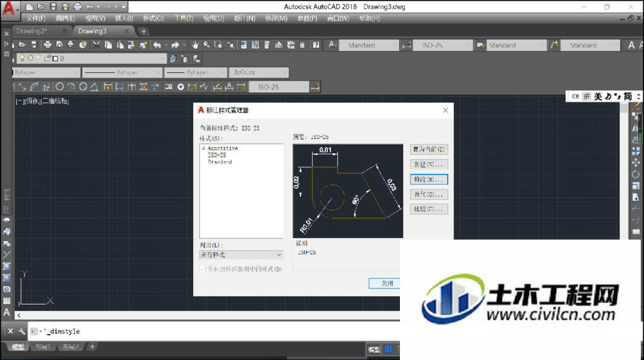The height and width of the screenshot is (360, 644).
Task: Click the Properties palette icon
Action: 243,44
